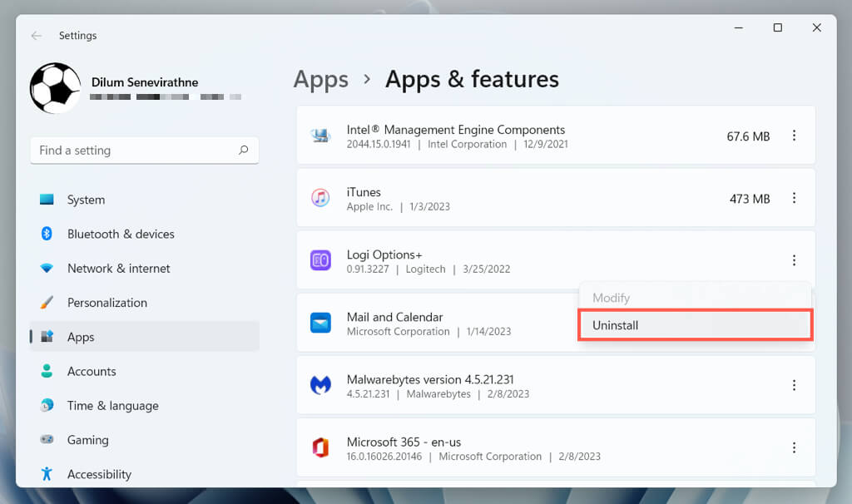
Task: Click the iTunes app icon
Action: 320,198
